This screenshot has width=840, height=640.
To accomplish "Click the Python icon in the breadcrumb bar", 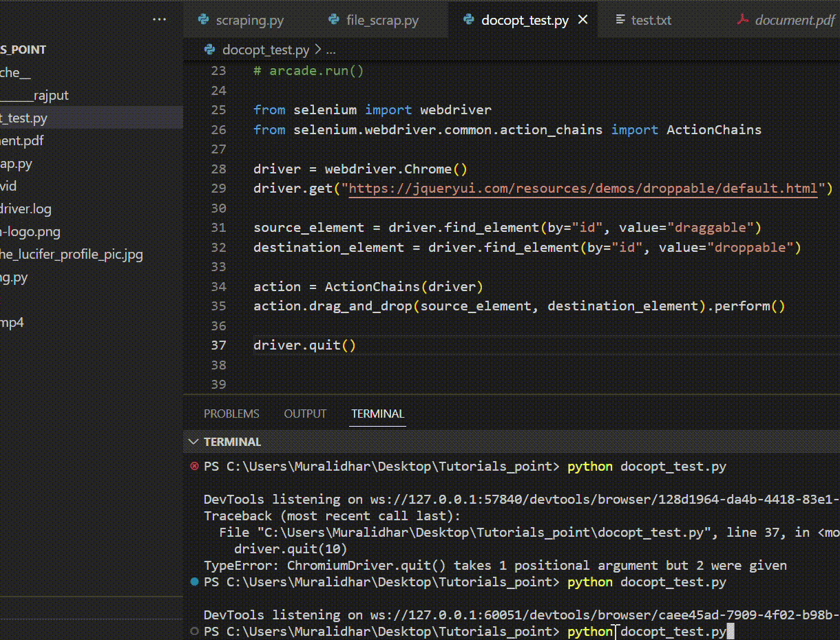I will click(x=209, y=50).
